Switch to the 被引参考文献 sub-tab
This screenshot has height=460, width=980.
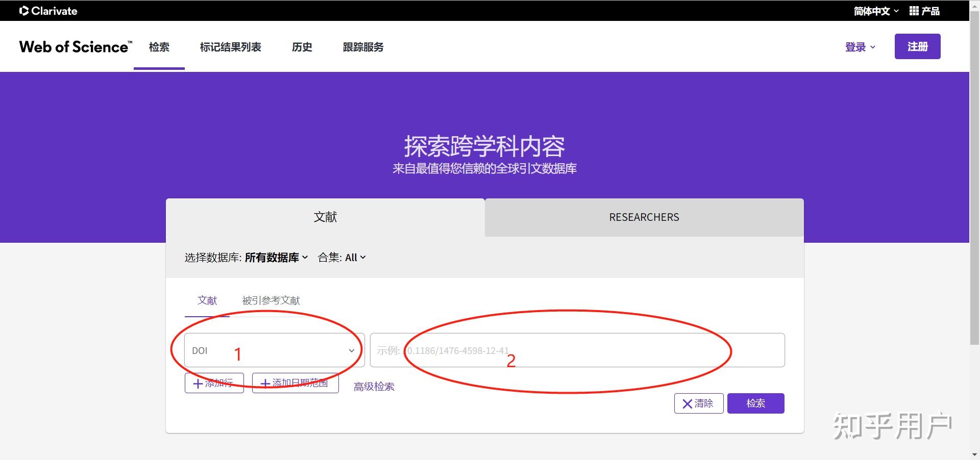pyautogui.click(x=271, y=301)
